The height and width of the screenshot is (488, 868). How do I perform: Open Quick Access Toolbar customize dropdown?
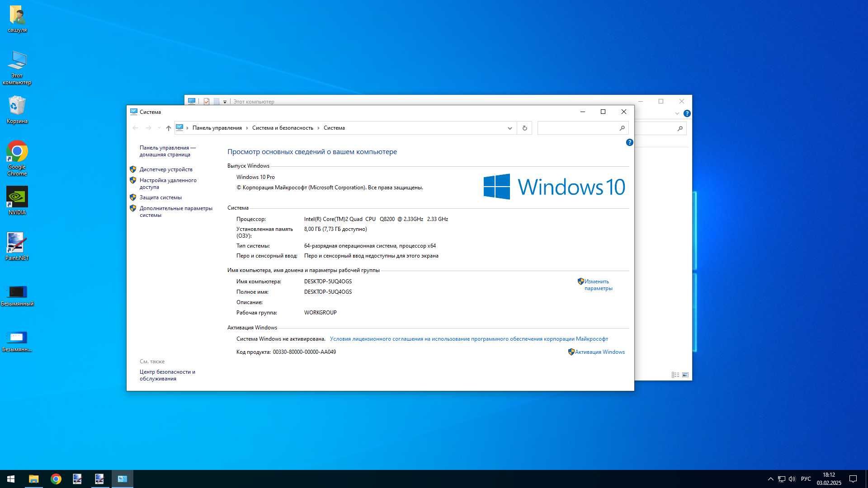click(225, 102)
